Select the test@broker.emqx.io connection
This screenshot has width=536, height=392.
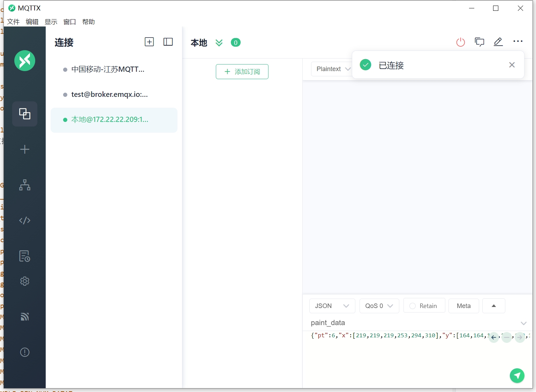point(114,95)
